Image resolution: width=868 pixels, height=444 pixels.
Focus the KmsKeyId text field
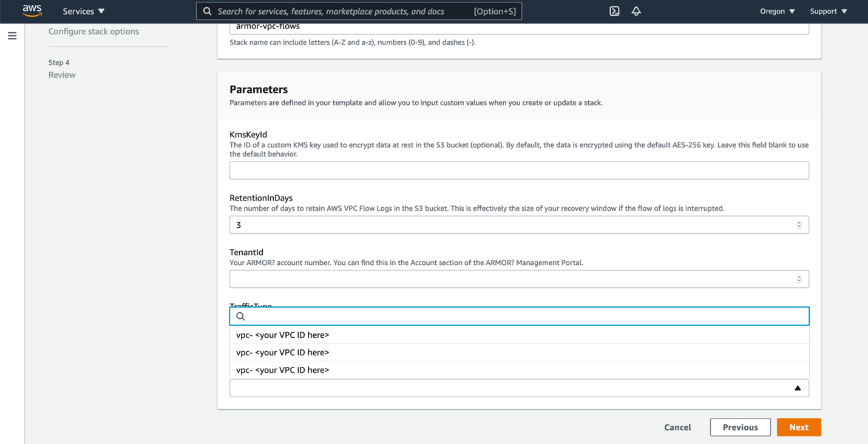[518, 171]
